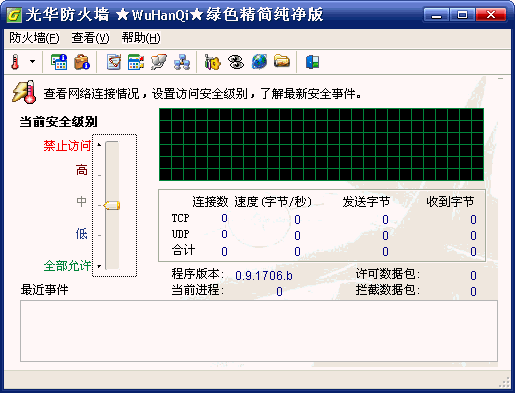Click the program version 0.9.1706.b
This screenshot has height=393, width=515.
click(264, 276)
